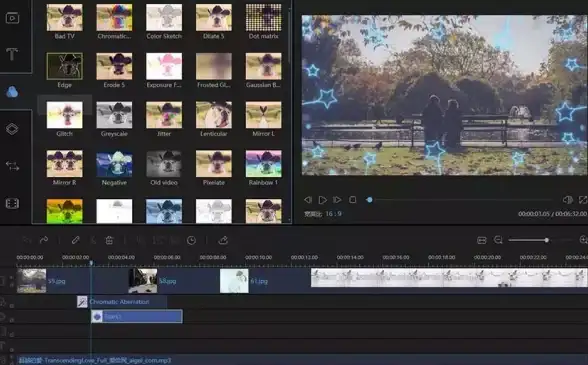
Task: Select the Chromatic filter thumbnail
Action: pos(114,18)
